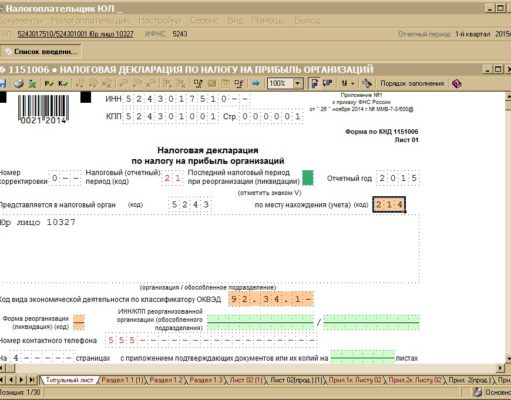
Task: Click the green export icon beside the printer
Action: 32,83
